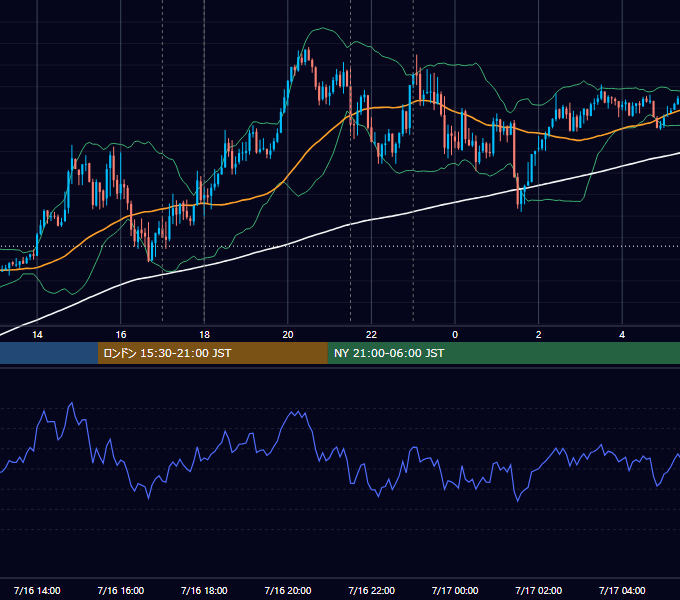Click the upper axis label 0

pyautogui.click(x=455, y=335)
